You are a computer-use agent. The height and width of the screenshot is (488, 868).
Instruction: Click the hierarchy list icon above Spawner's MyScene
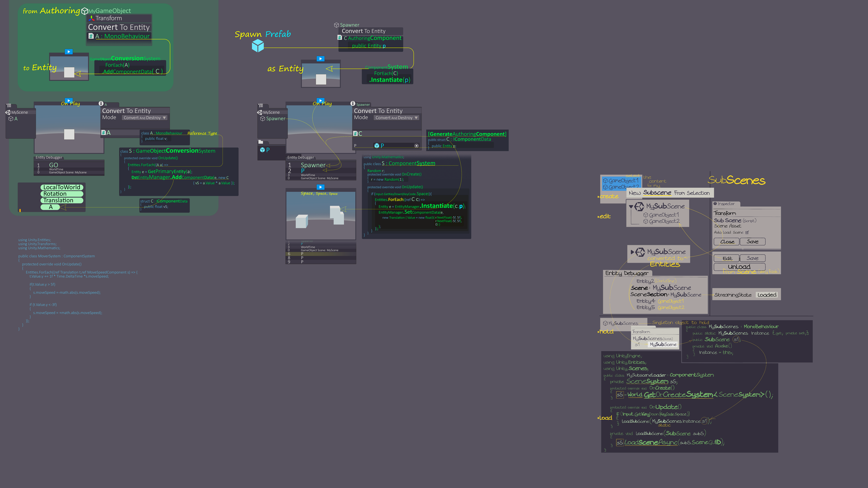pyautogui.click(x=260, y=106)
